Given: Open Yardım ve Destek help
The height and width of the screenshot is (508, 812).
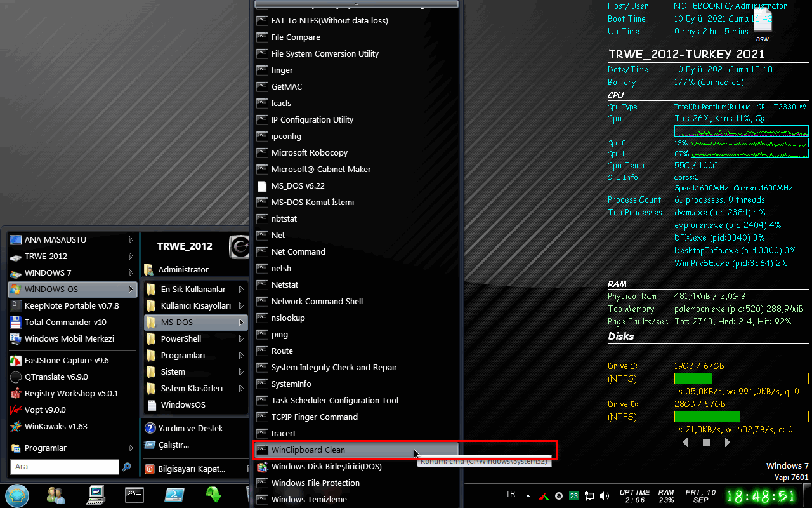Looking at the screenshot, I should tap(195, 428).
